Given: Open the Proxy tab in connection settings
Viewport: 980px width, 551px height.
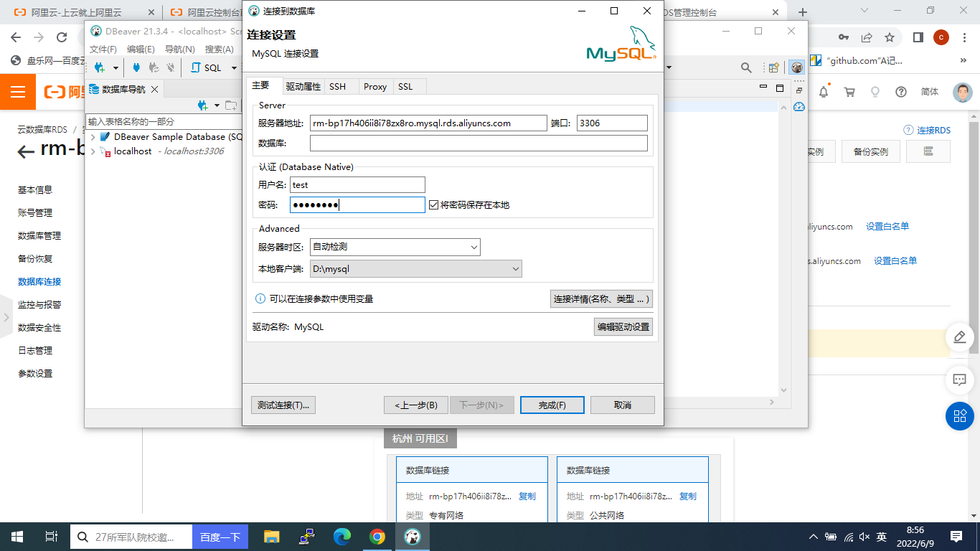Looking at the screenshot, I should (375, 86).
